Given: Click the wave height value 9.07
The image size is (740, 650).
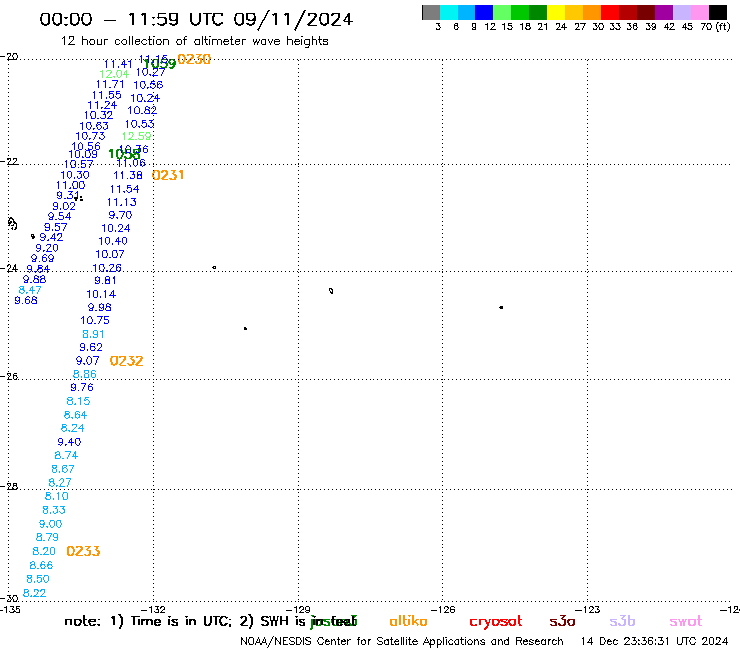Looking at the screenshot, I should [x=88, y=361].
